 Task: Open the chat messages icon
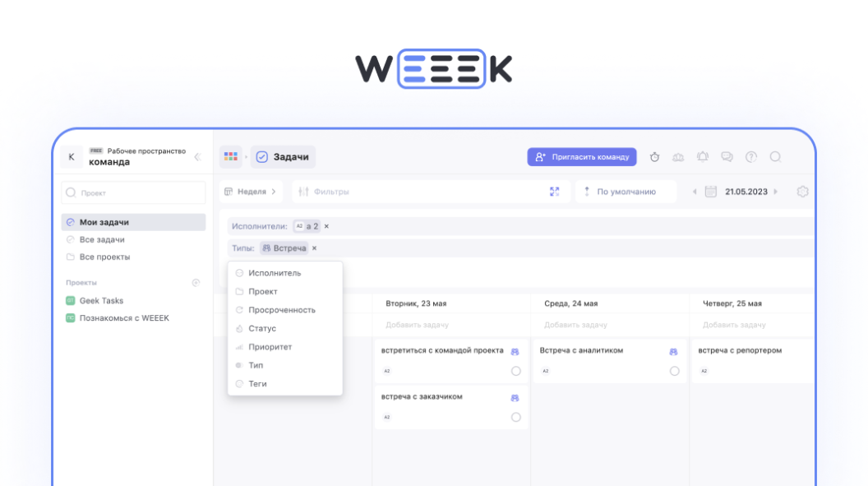[x=727, y=157]
